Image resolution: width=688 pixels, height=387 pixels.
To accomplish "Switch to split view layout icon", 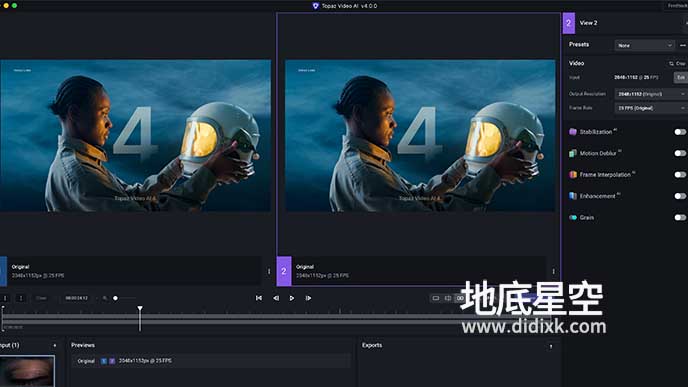I will click(448, 298).
